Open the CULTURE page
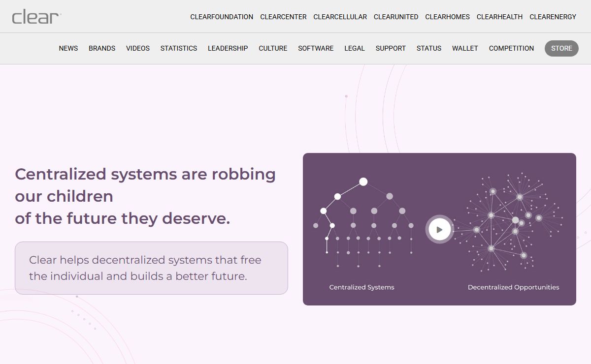Screen dimensions: 591x364 pos(273,48)
